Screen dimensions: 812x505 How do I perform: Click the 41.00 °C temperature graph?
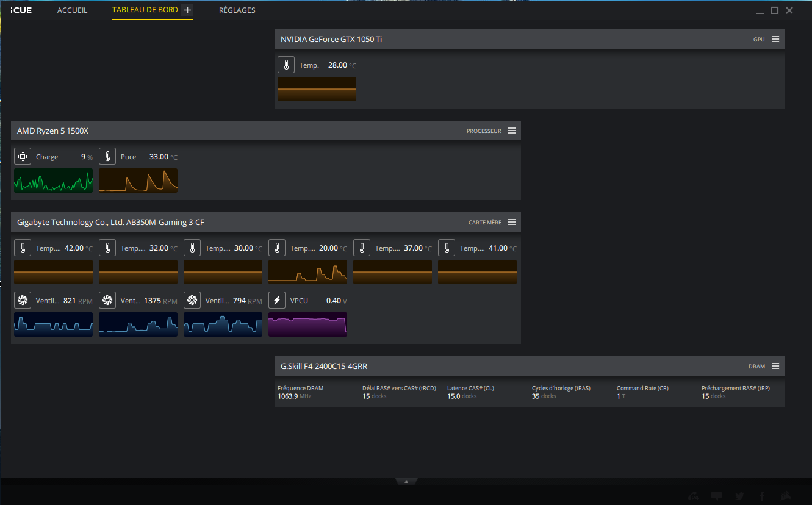coord(477,272)
